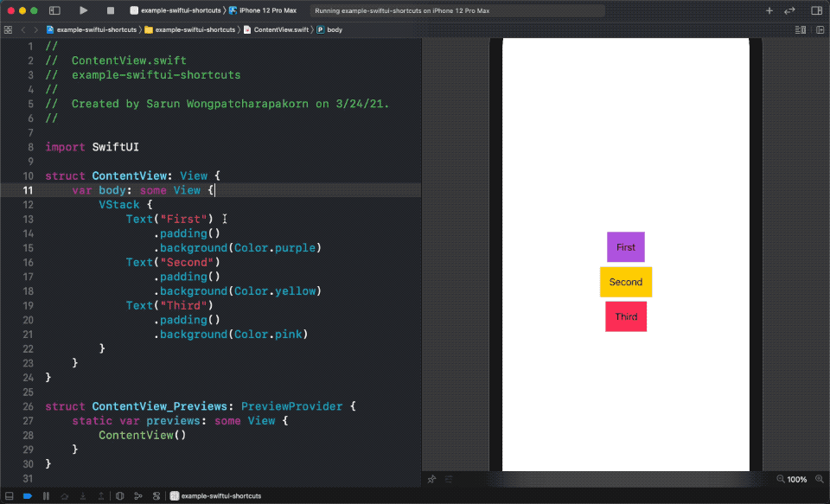The image size is (830, 504).
Task: Click 'static var previews' line
Action: pos(180,421)
